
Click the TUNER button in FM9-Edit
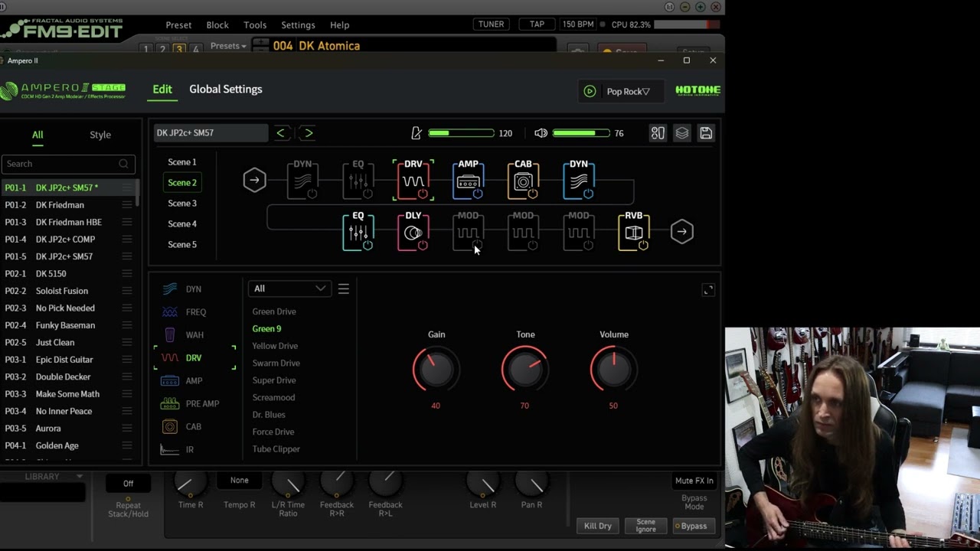pyautogui.click(x=491, y=24)
